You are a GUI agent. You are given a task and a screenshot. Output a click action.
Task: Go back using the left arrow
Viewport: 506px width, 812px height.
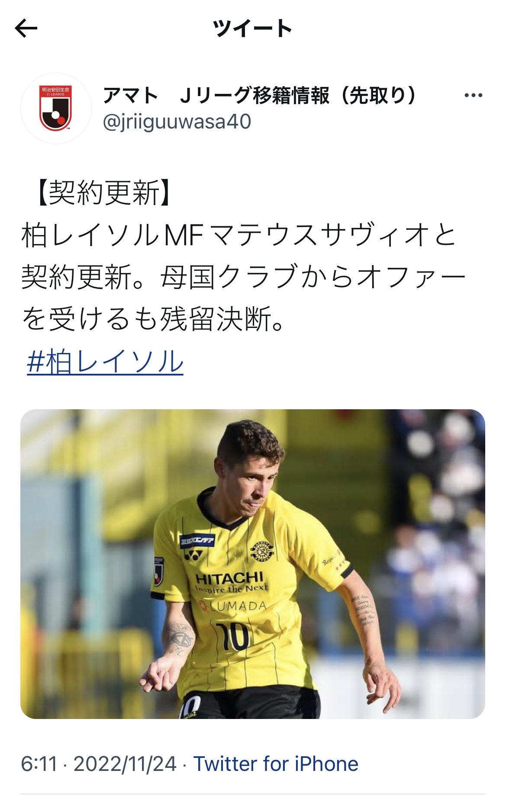[x=26, y=29]
